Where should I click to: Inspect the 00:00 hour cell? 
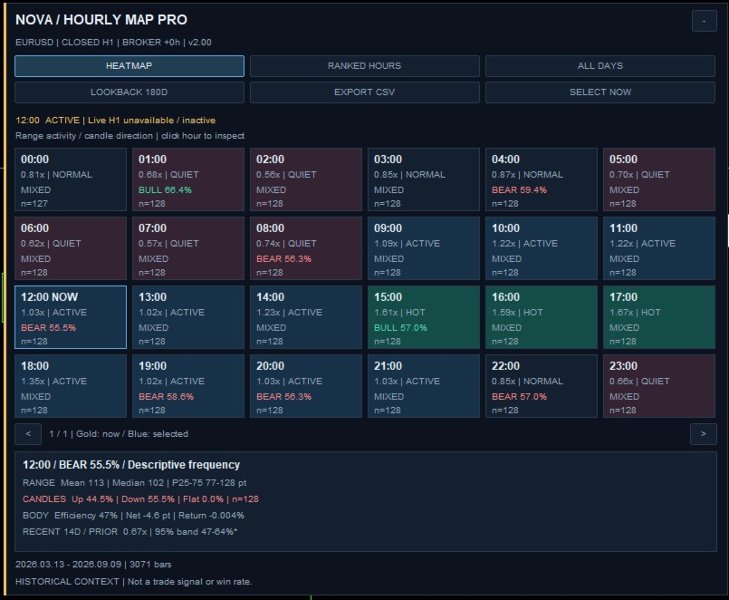(x=71, y=180)
